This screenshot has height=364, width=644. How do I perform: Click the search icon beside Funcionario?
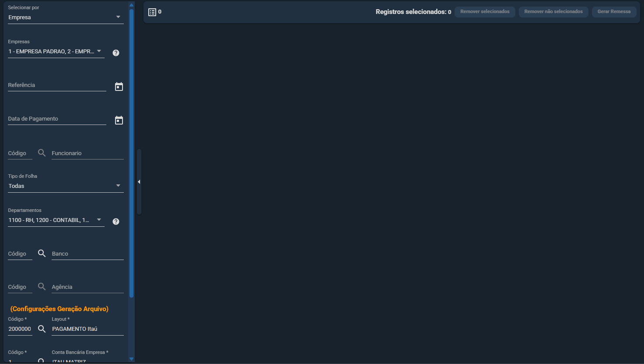[42, 153]
